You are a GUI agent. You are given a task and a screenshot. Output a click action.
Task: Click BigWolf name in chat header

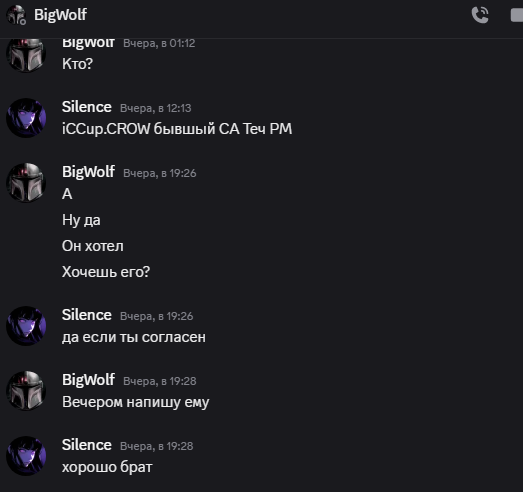coord(60,15)
